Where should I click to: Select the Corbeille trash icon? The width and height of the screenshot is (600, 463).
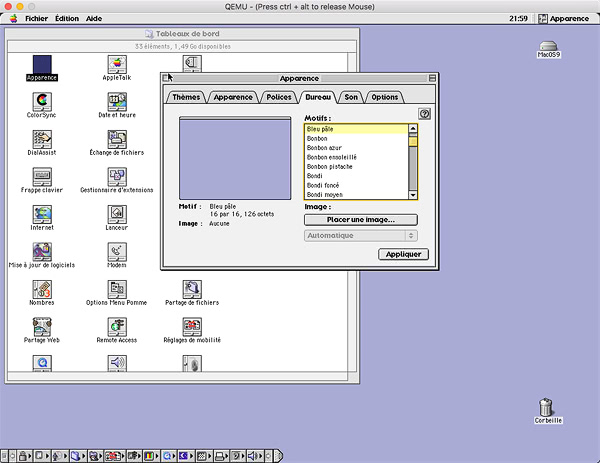tap(548, 411)
